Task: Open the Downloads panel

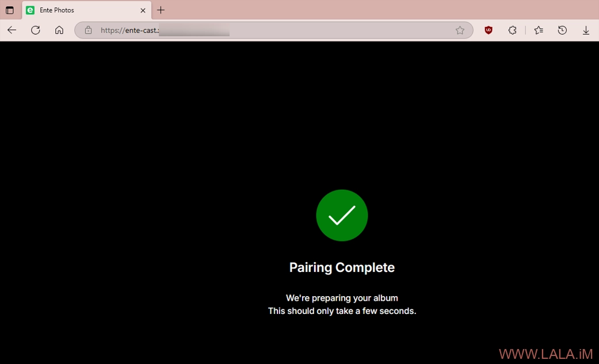Action: pos(586,30)
